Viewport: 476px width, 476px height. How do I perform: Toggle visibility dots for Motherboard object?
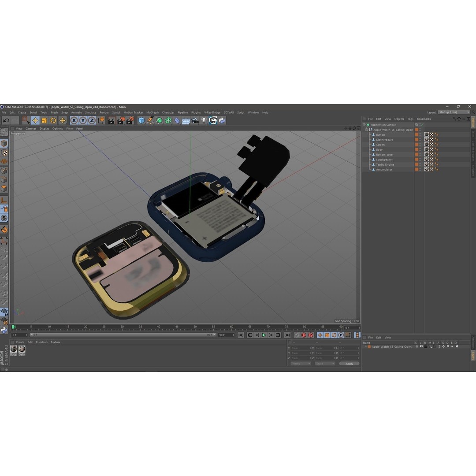420,140
